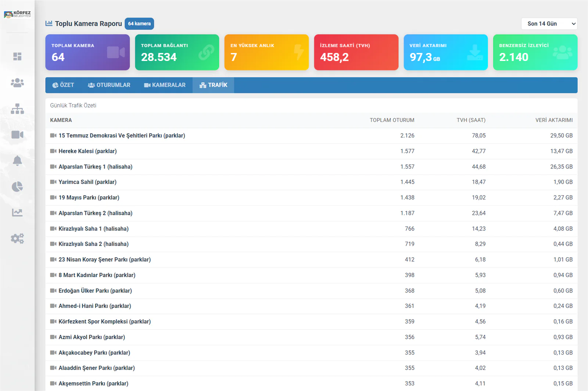Open the users group icon in sidebar
588x391 pixels.
[17, 83]
